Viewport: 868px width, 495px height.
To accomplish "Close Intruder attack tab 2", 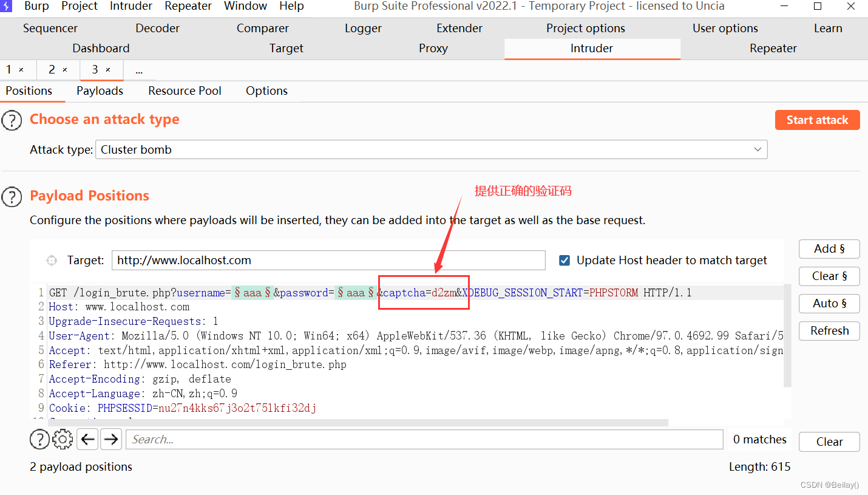I will (65, 70).
